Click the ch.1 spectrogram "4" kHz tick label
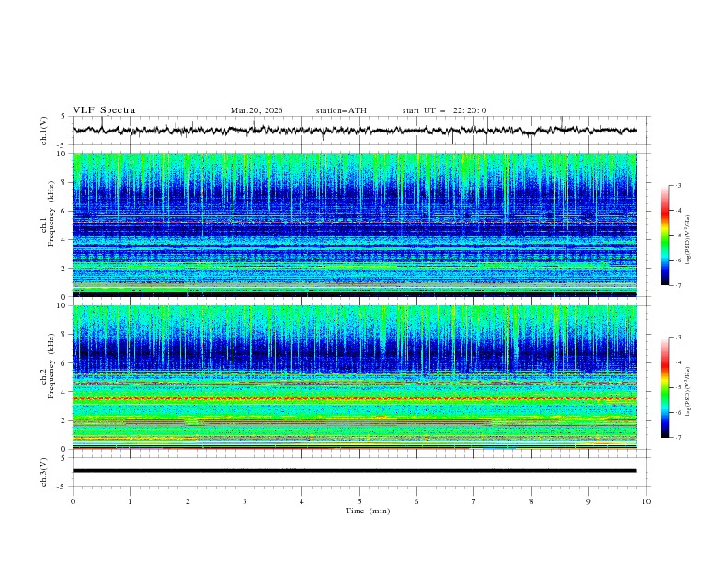The height and width of the screenshot is (563, 728). tap(64, 240)
